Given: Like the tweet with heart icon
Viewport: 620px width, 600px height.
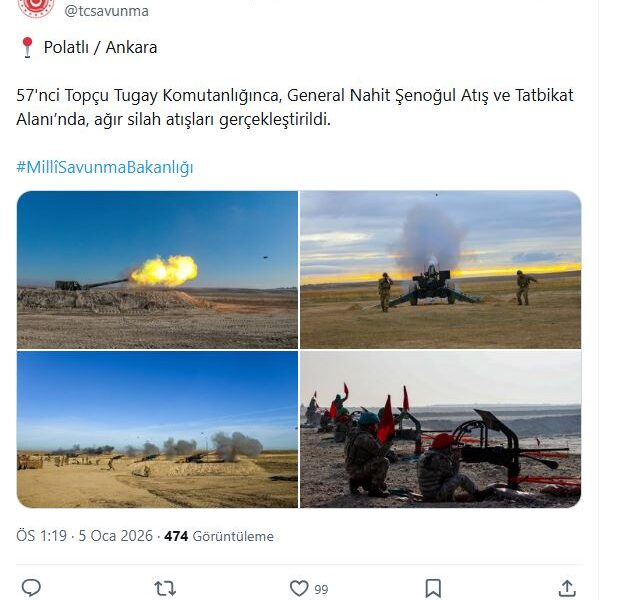Looking at the screenshot, I should point(299,588).
